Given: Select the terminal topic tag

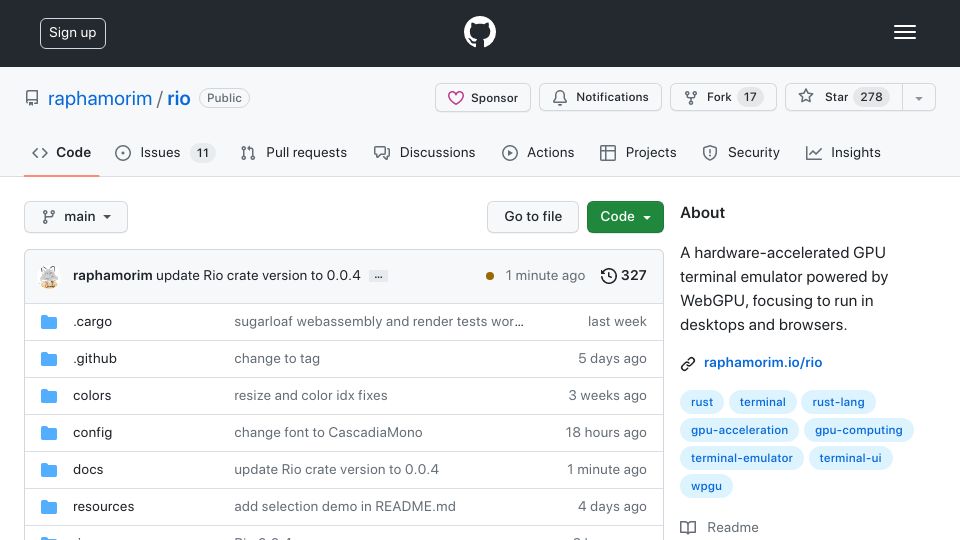Looking at the screenshot, I should tap(762, 402).
